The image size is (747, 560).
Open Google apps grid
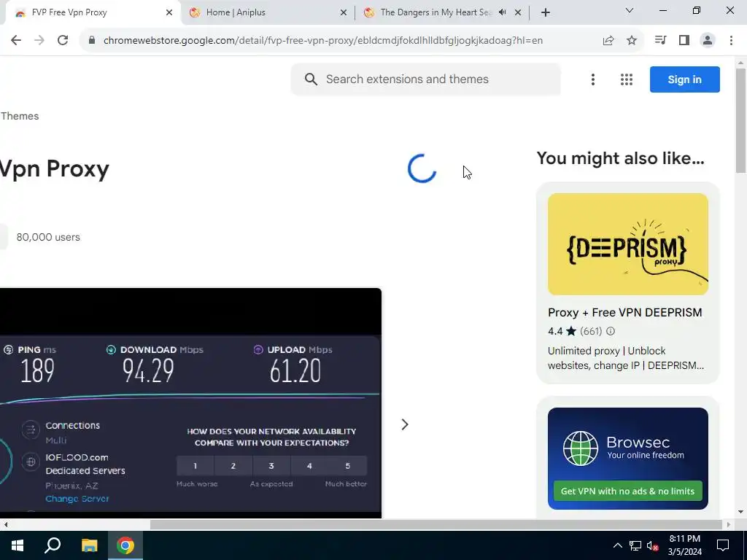[627, 79]
